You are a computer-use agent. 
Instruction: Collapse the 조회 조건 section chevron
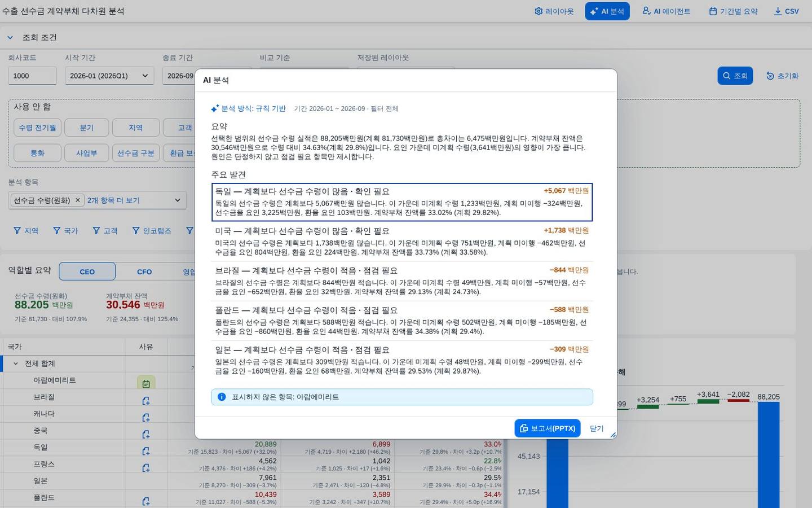point(10,38)
